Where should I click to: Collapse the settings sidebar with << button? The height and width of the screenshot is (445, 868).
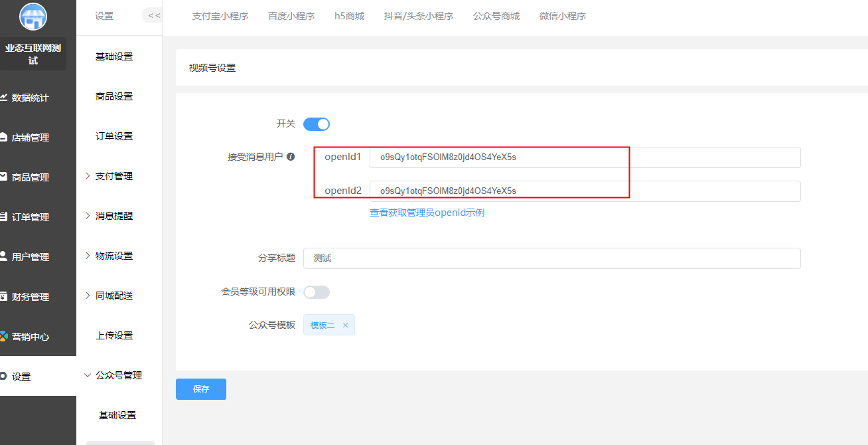(x=153, y=15)
